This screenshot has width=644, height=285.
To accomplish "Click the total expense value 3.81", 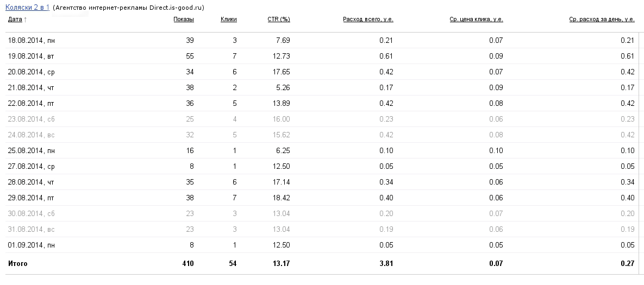I will [385, 263].
